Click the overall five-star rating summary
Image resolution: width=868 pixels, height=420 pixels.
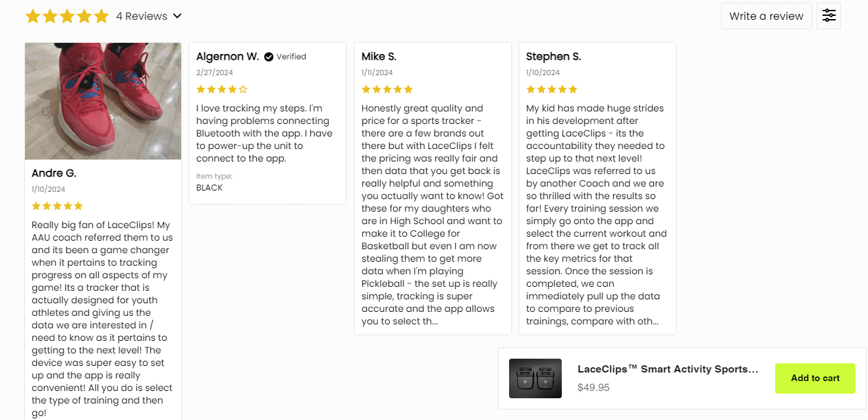tap(67, 16)
